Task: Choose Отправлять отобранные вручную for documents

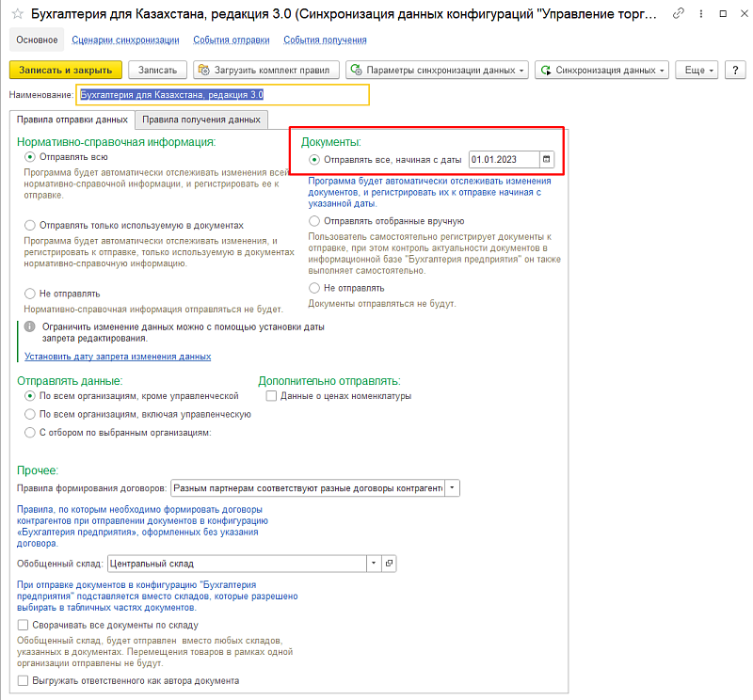Action: (x=314, y=221)
